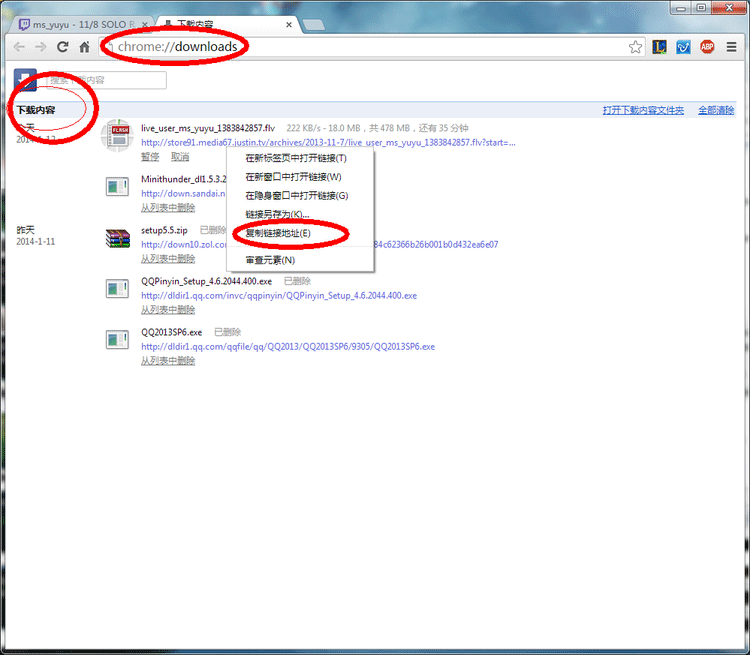Screen dimensions: 750x655
Task: Go back with the browser back arrow
Action: 19,47
